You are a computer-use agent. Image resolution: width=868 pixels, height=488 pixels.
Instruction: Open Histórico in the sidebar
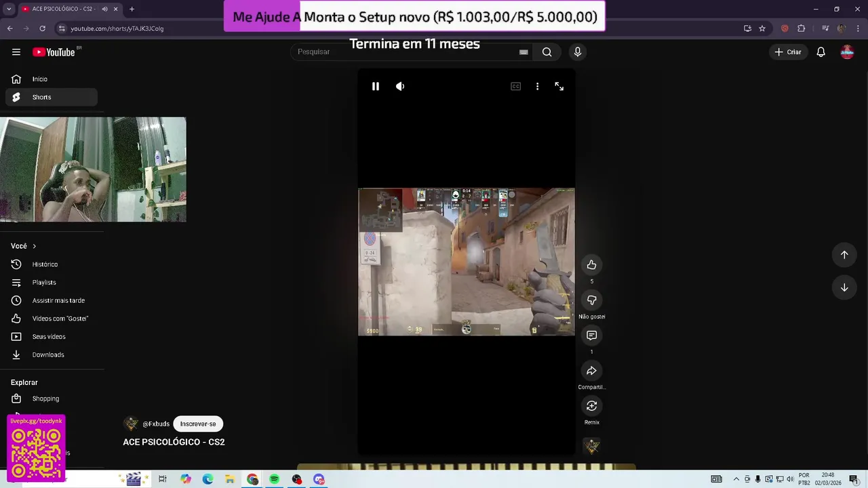coord(52,264)
